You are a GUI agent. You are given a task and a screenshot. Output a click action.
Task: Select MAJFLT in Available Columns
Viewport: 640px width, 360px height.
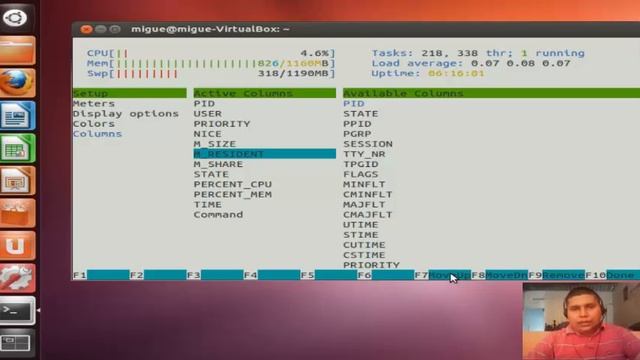point(364,204)
